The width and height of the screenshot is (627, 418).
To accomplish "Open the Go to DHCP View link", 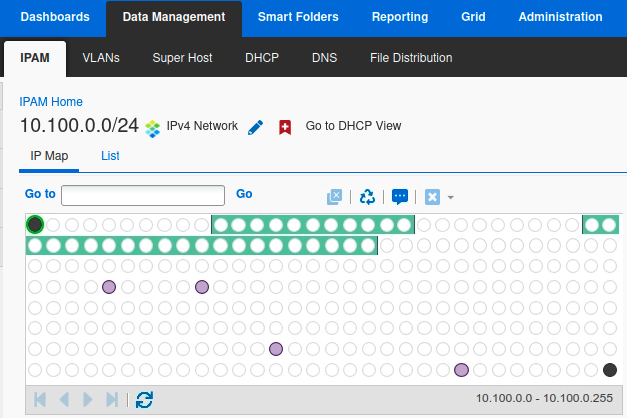I will pyautogui.click(x=353, y=126).
